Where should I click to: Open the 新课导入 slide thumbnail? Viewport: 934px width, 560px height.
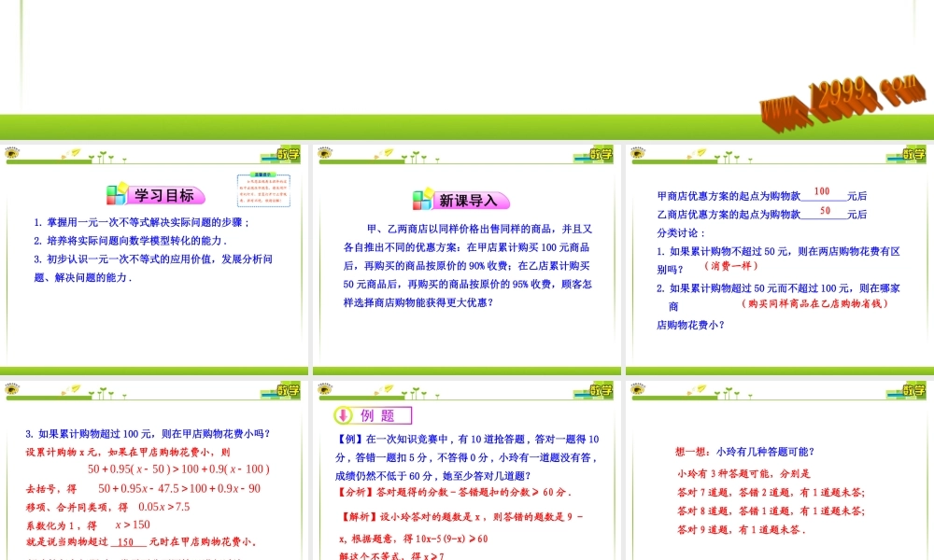point(467,259)
